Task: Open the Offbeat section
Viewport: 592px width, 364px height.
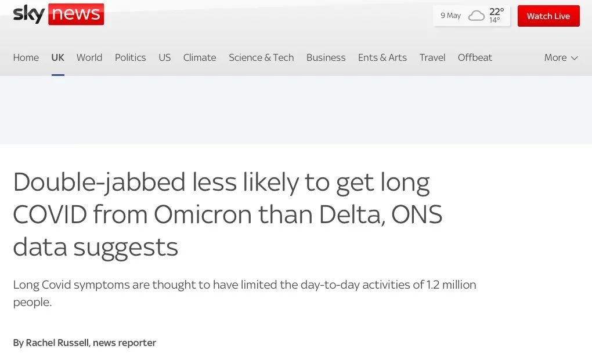Action: pos(475,57)
